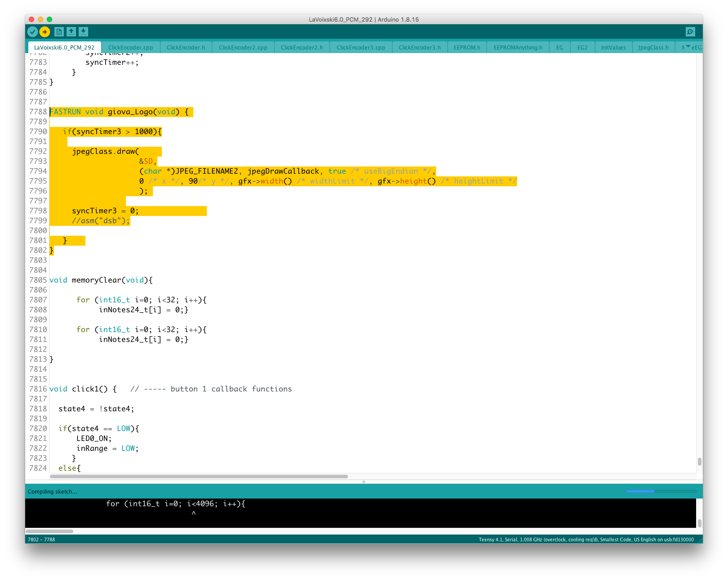Click the editor horizontal scrollbar
This screenshot has width=728, height=580.
tap(199, 476)
